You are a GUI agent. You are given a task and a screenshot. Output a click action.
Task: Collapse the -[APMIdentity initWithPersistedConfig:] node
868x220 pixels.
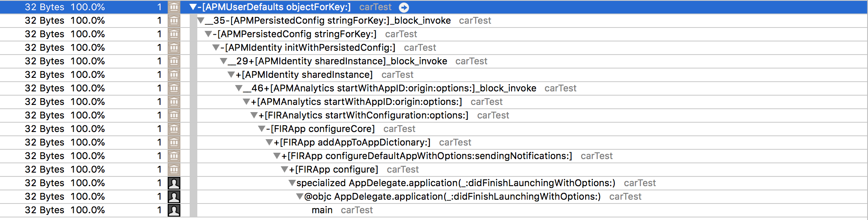(x=216, y=48)
